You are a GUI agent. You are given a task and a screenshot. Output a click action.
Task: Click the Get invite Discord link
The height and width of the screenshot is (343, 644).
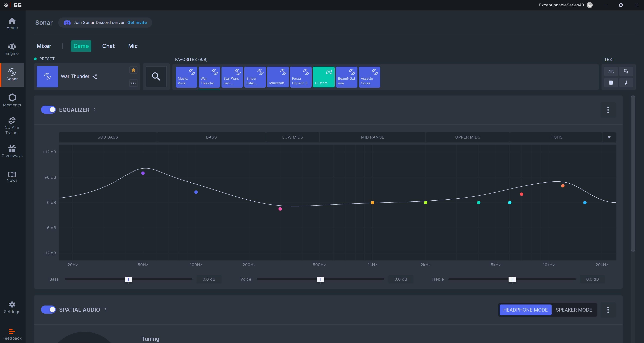coord(137,23)
